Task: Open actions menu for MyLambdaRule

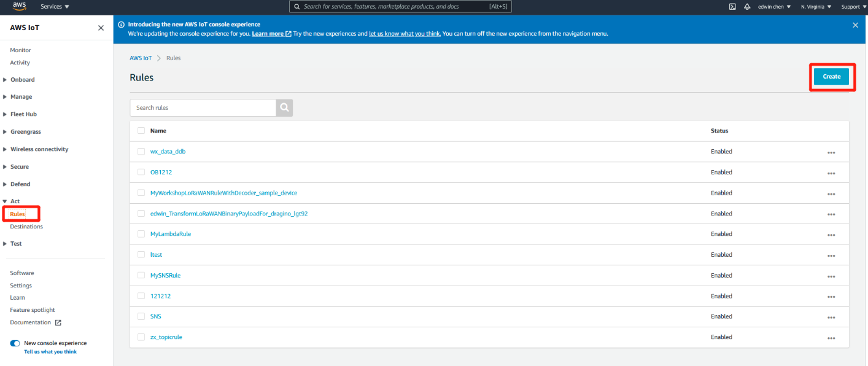Action: 831,235
